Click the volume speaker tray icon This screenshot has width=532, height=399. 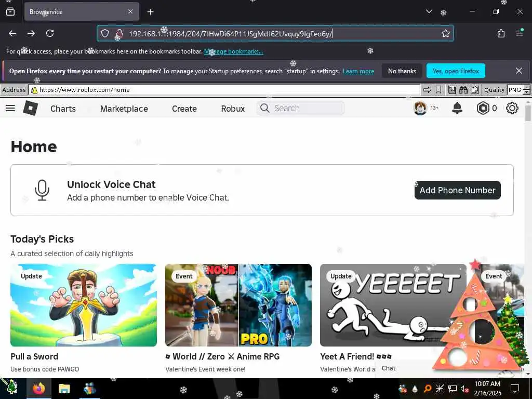pos(464,389)
